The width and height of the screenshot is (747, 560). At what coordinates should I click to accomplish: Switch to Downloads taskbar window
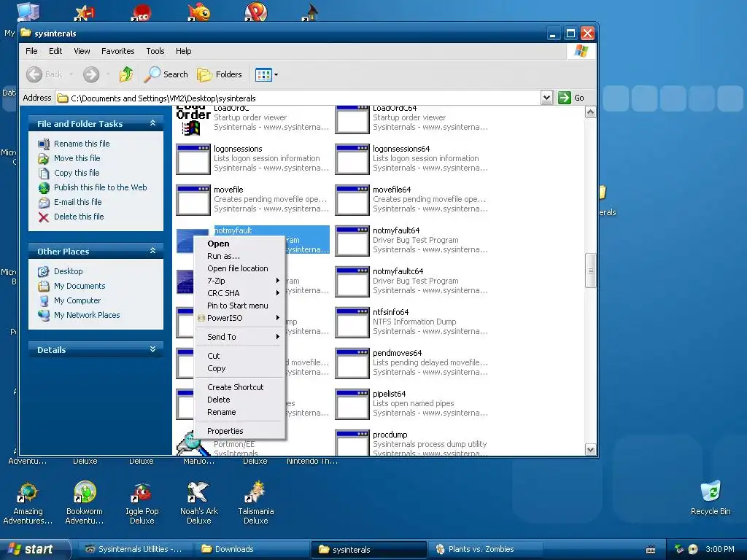(252, 549)
